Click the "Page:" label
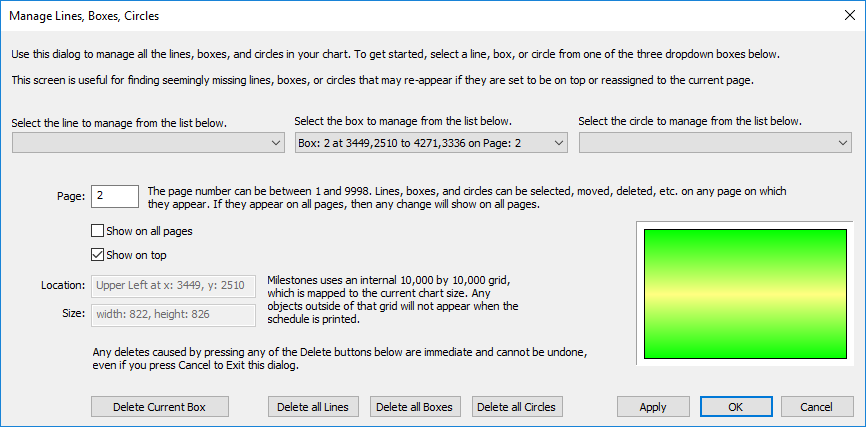Image resolution: width=866 pixels, height=427 pixels. (70, 196)
